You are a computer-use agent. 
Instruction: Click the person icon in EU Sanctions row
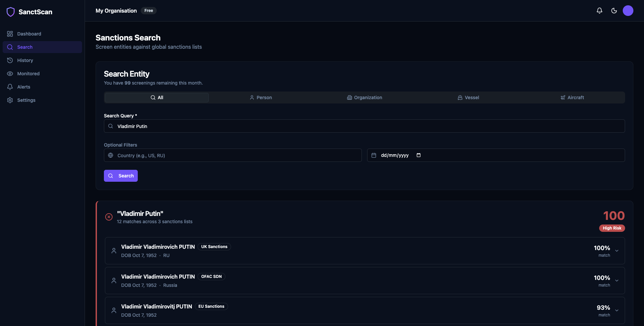(114, 310)
